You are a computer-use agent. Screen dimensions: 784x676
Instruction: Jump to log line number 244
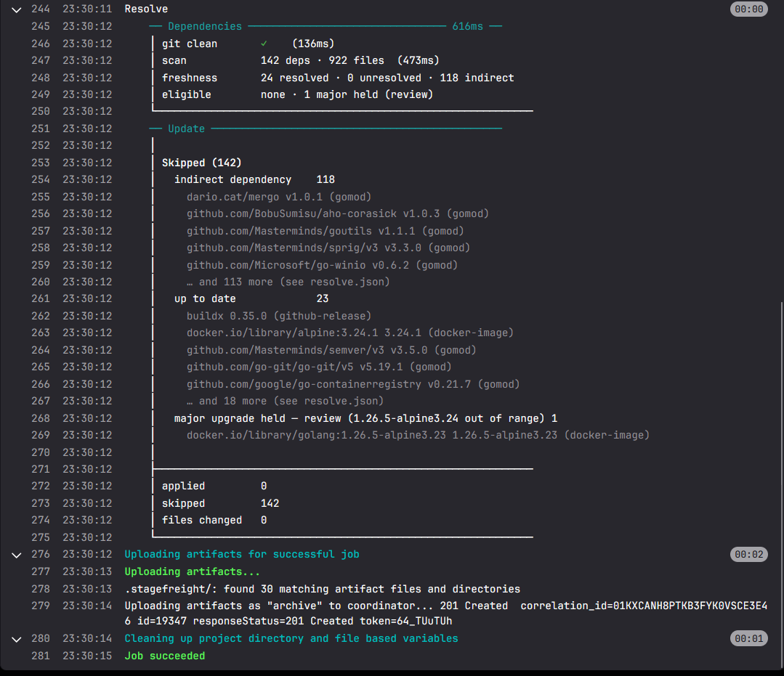(x=41, y=9)
